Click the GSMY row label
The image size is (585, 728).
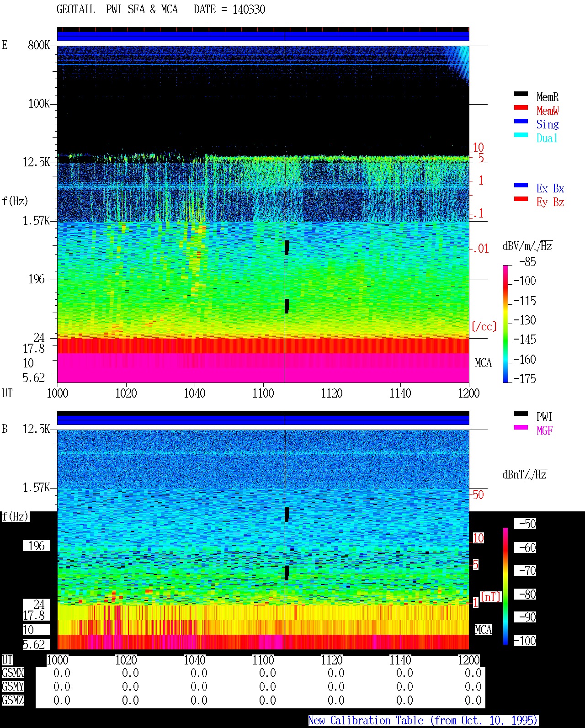(13, 686)
